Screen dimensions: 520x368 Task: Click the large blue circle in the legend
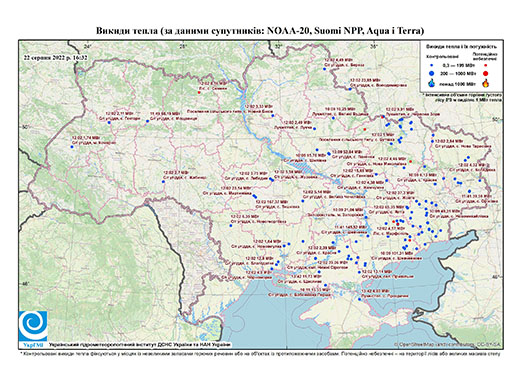pyautogui.click(x=432, y=73)
